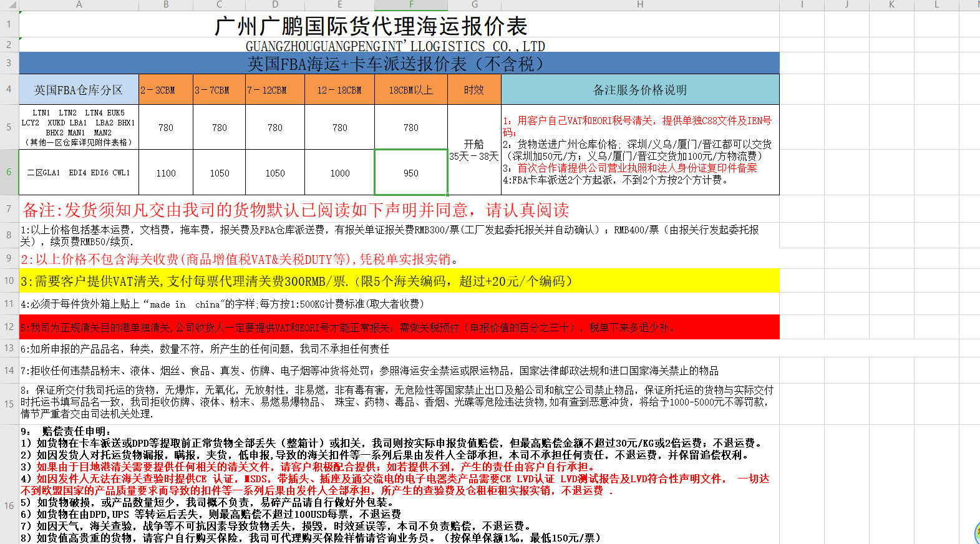Click the warehouse list cell starting LTN1 LTN2
This screenshot has width=980, height=544.
tap(79, 127)
